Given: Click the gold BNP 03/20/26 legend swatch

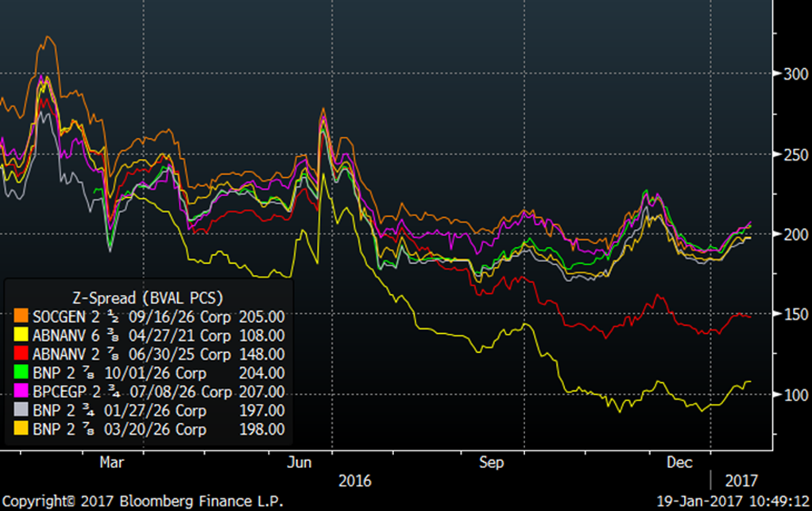Looking at the screenshot, I should 21,430.
